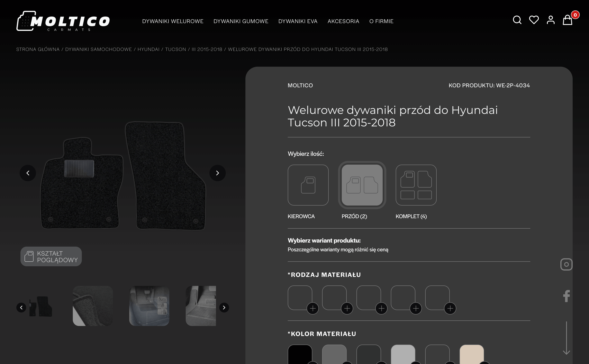Viewport: 589px width, 364px height.
Task: Open the wishlist heart icon
Action: (x=534, y=20)
